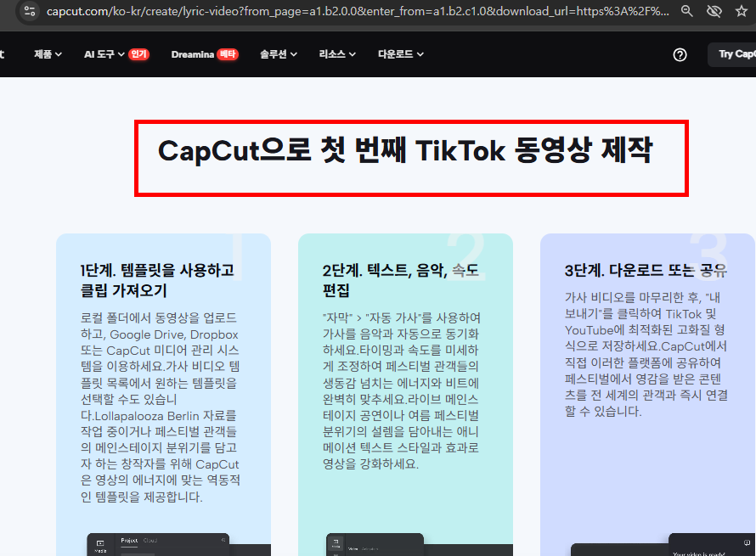This screenshot has width=756, height=556.
Task: Expand the 제품 dropdown menu
Action: pyautogui.click(x=47, y=53)
